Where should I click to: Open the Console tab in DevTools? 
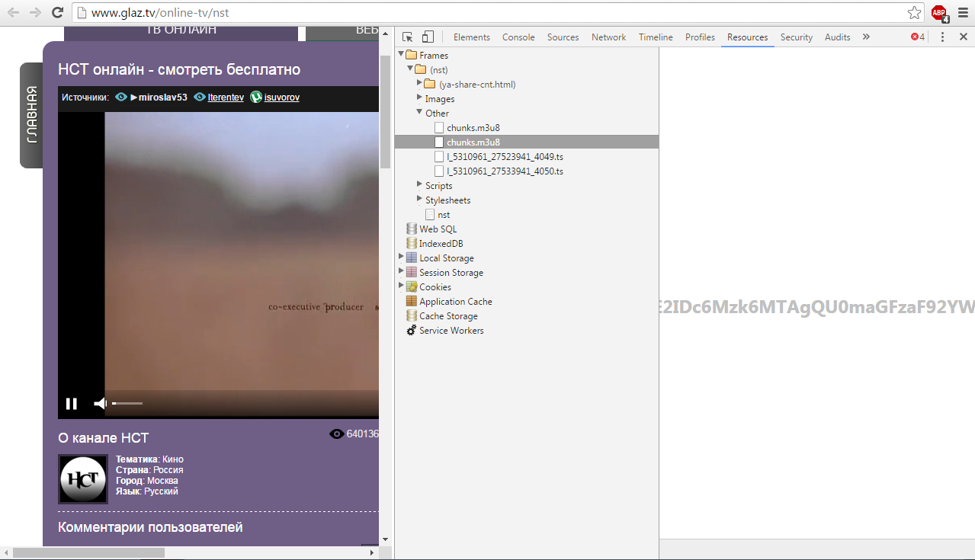518,36
